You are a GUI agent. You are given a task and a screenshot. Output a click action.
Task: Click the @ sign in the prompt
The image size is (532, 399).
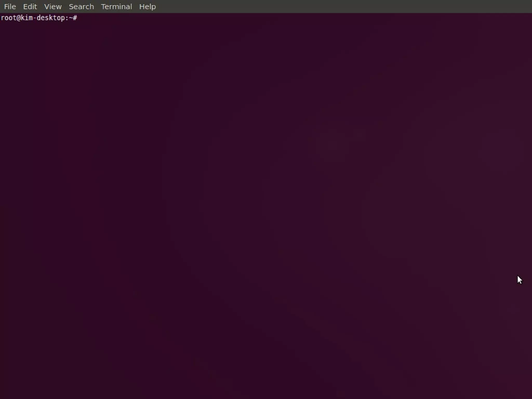(x=18, y=18)
